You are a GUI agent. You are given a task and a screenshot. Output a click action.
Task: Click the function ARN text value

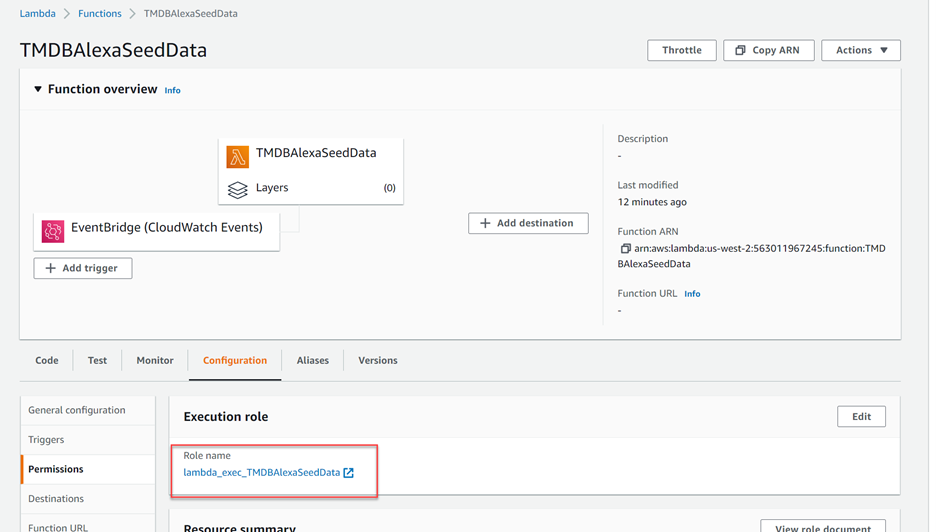[x=752, y=256]
